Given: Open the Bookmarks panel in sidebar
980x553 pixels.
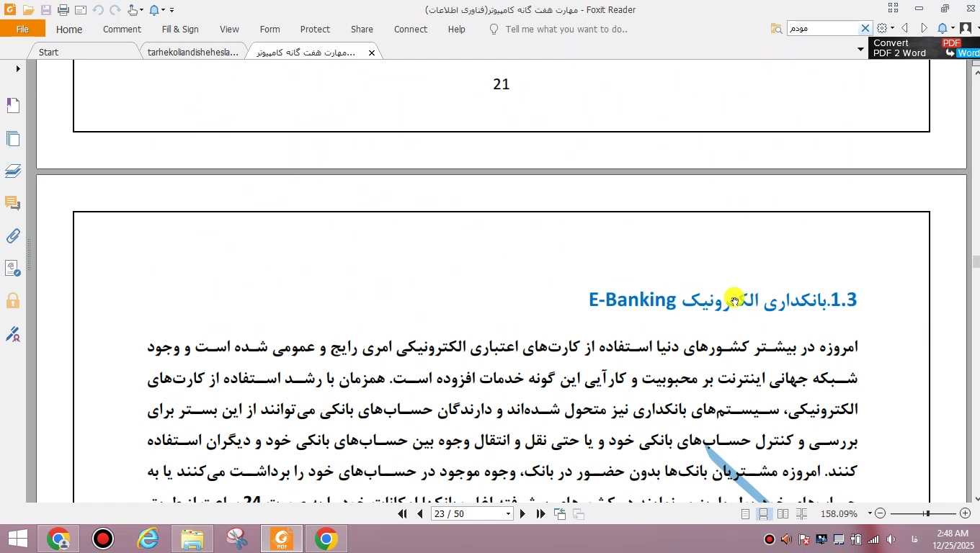Looking at the screenshot, I should click(x=13, y=106).
